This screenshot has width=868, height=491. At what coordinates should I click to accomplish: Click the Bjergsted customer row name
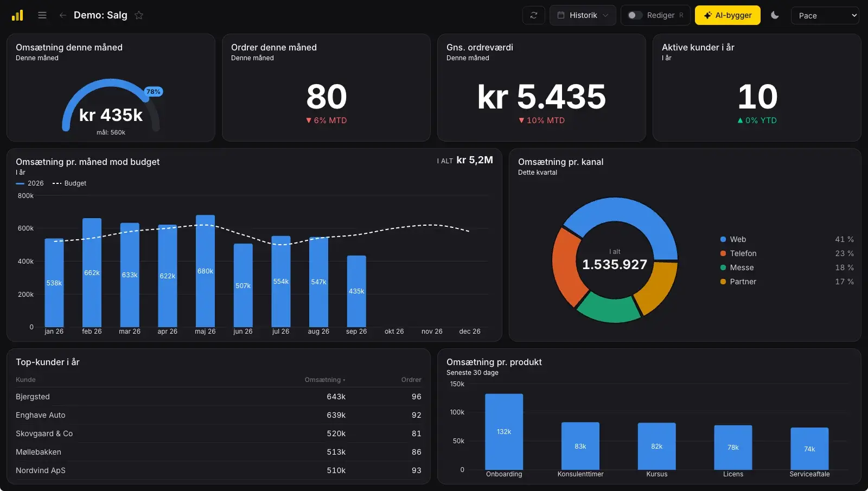point(33,397)
